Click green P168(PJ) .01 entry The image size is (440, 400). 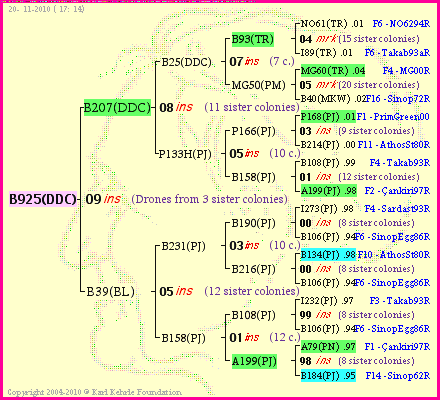[x=328, y=117]
